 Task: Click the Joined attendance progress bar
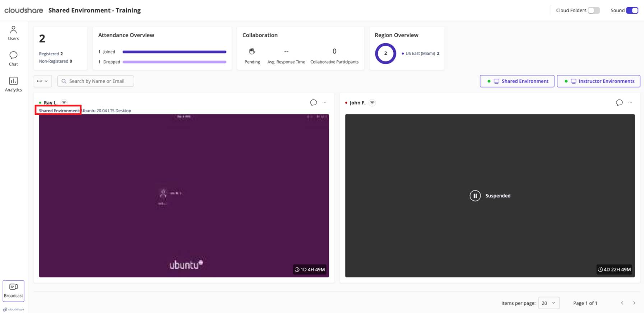[x=174, y=52]
